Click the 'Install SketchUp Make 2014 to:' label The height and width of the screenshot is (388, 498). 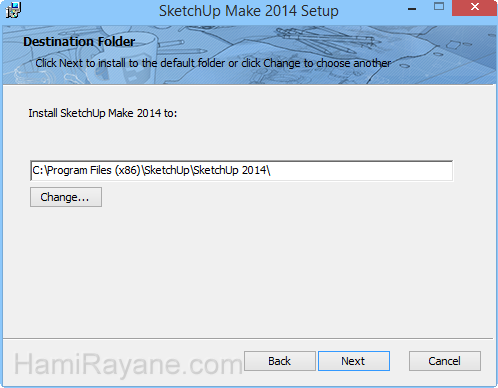tap(103, 113)
